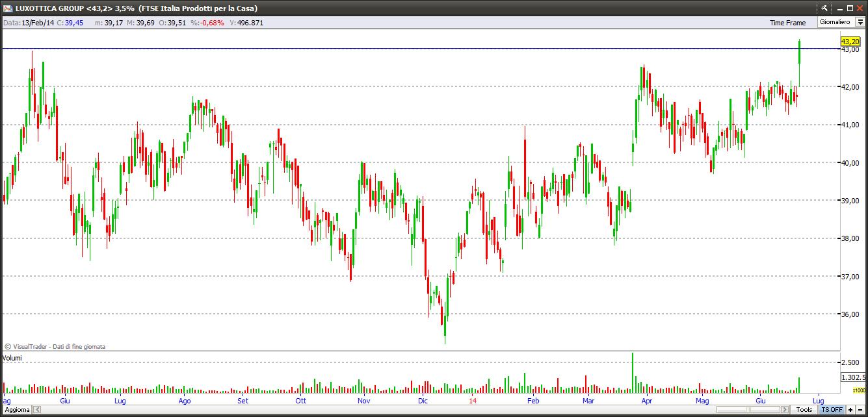Click the volume value V: 496.871
Image resolution: width=868 pixels, height=417 pixels.
pyautogui.click(x=246, y=23)
